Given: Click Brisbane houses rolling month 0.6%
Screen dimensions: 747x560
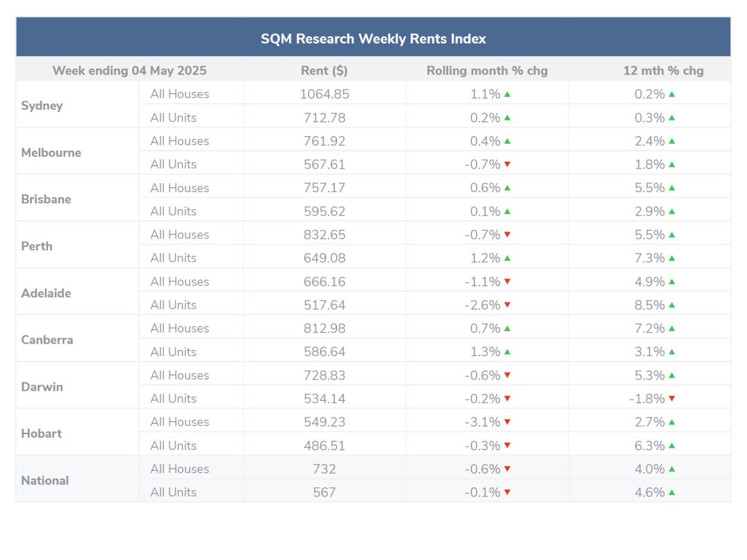Looking at the screenshot, I should pos(485,187).
